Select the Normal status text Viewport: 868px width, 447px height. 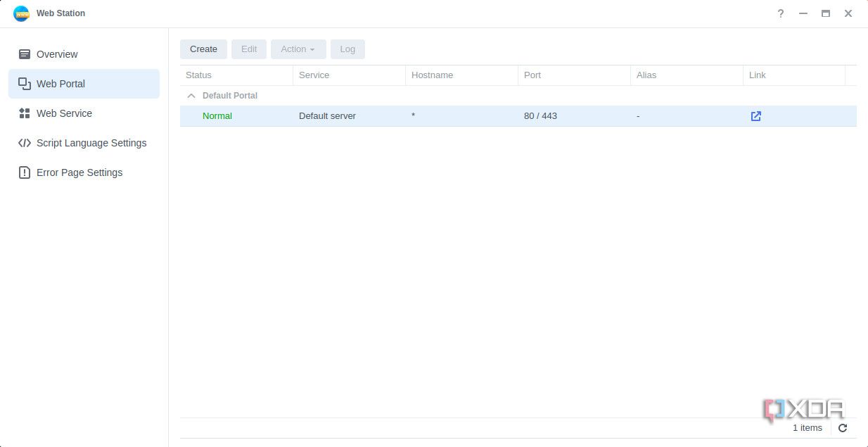(217, 116)
